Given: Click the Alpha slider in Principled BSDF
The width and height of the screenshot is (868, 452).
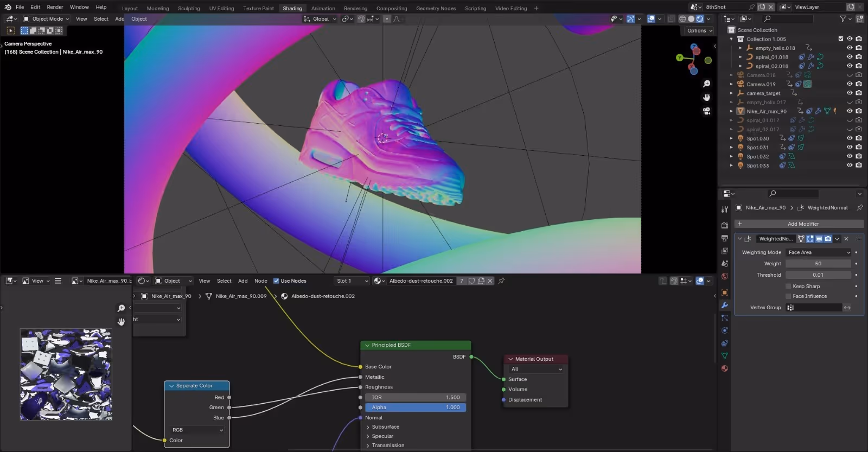Looking at the screenshot, I should coord(415,408).
